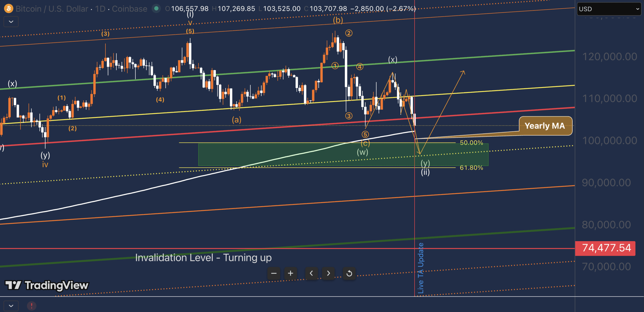Screen dimensions: 644x312
Task: Click the Bitcoin / U.S. Dollar symbol title
Action: pyautogui.click(x=52, y=9)
